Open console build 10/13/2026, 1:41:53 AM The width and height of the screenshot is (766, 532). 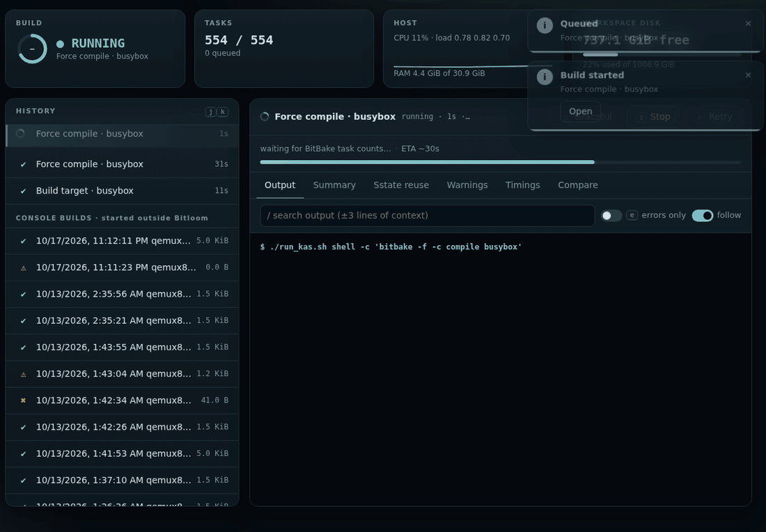click(122, 454)
